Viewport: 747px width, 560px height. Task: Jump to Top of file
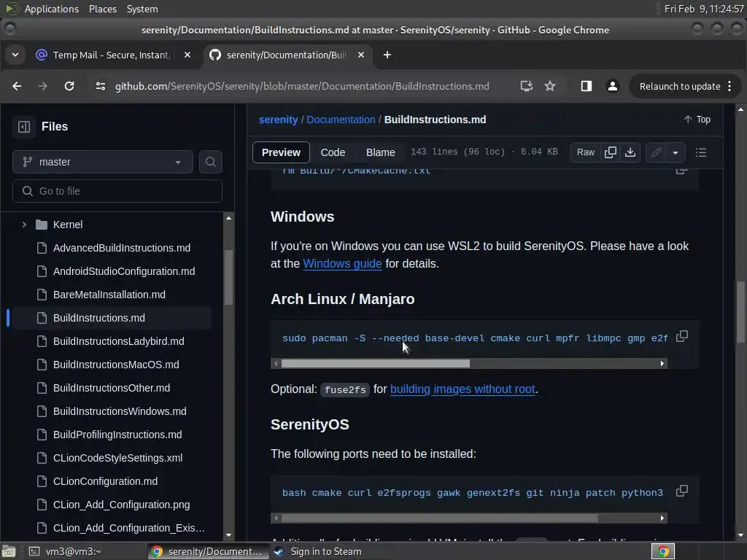pyautogui.click(x=697, y=120)
